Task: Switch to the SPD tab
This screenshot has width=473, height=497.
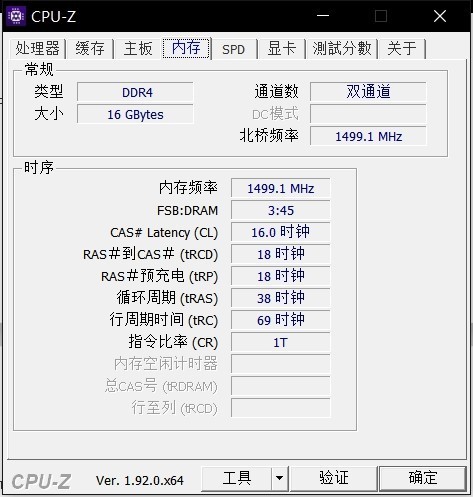Action: (x=233, y=49)
